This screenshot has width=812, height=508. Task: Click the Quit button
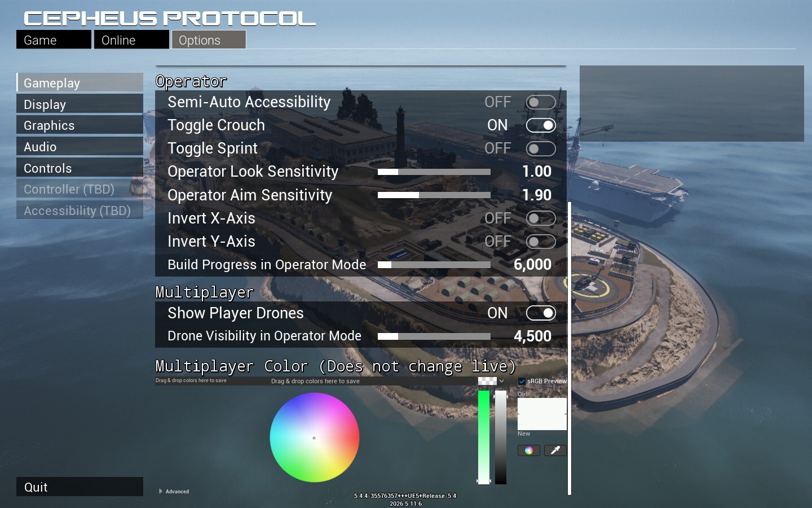(80, 487)
